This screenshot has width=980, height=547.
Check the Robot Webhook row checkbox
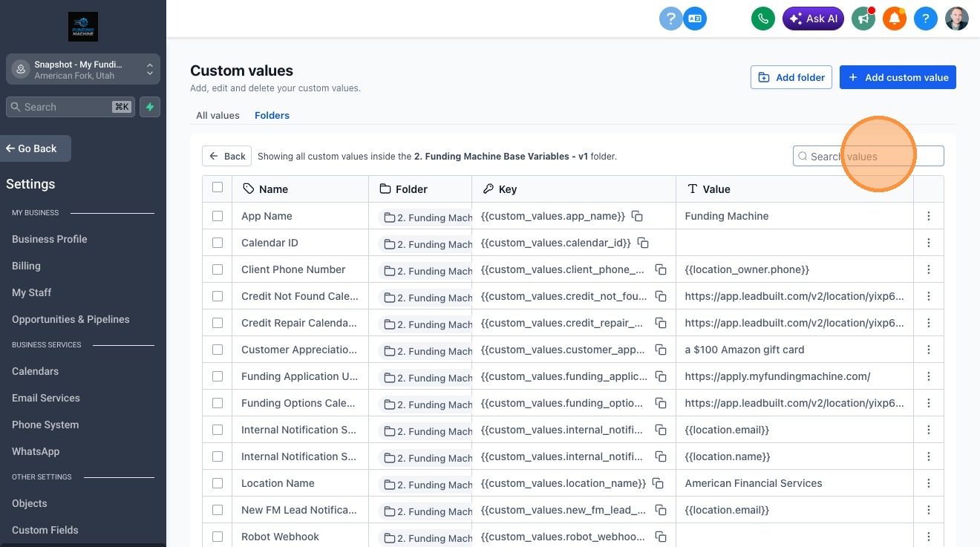[218, 537]
